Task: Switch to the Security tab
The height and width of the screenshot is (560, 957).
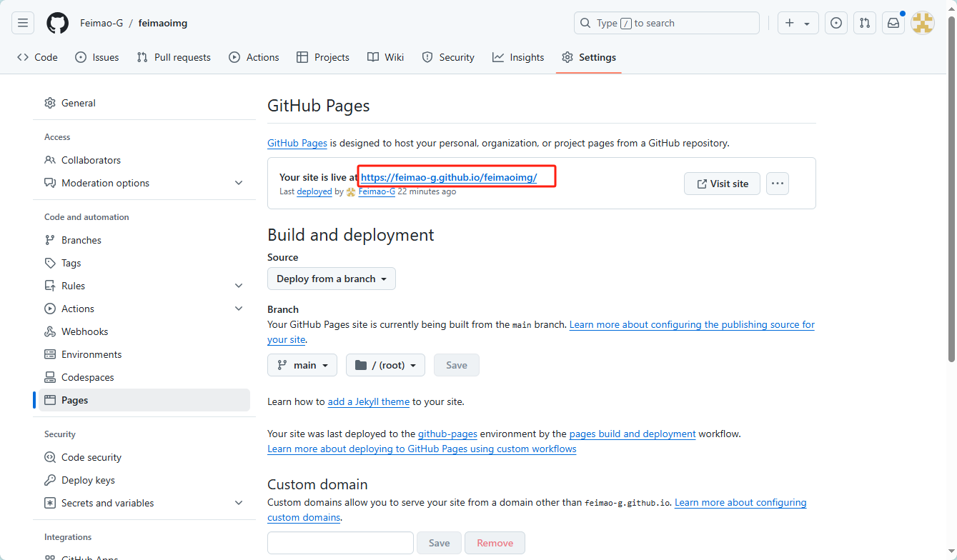Action: click(x=448, y=57)
